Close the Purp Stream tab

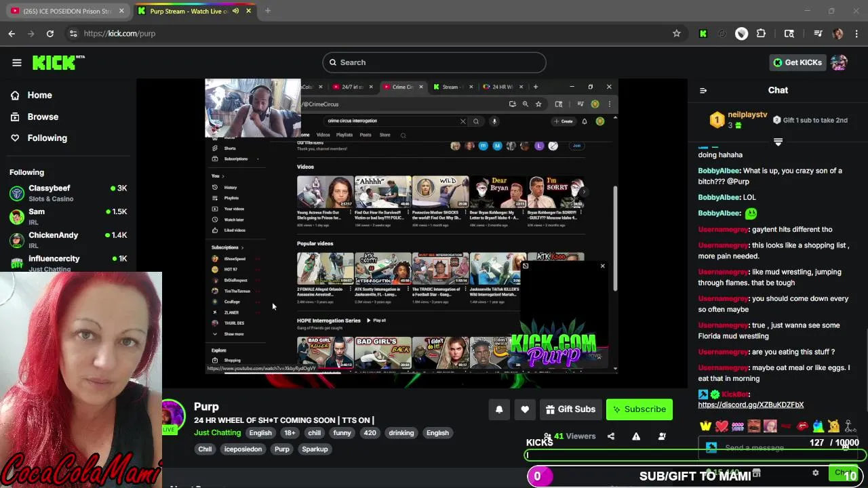pos(248,11)
